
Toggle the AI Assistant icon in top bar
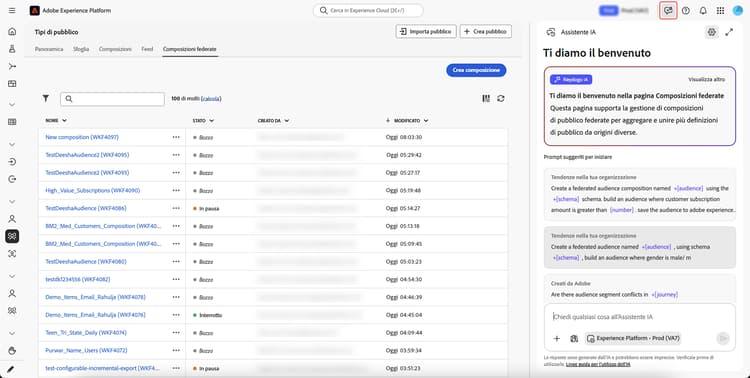click(x=668, y=11)
